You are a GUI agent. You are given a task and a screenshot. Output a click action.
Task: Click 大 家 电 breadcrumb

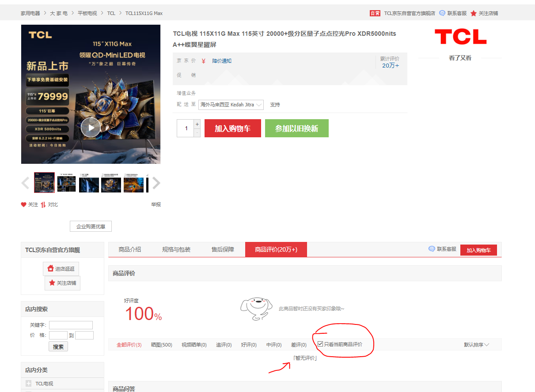tap(59, 13)
